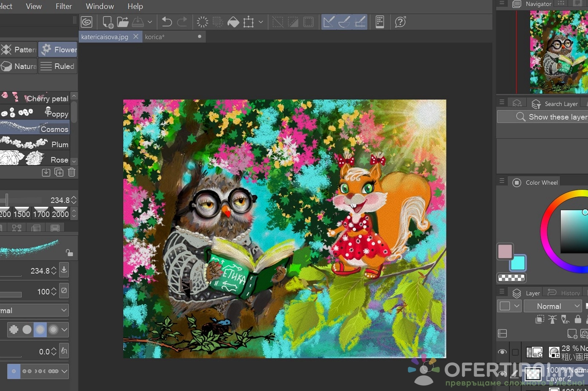
Task: Select the transparent color swatch
Action: (x=511, y=278)
